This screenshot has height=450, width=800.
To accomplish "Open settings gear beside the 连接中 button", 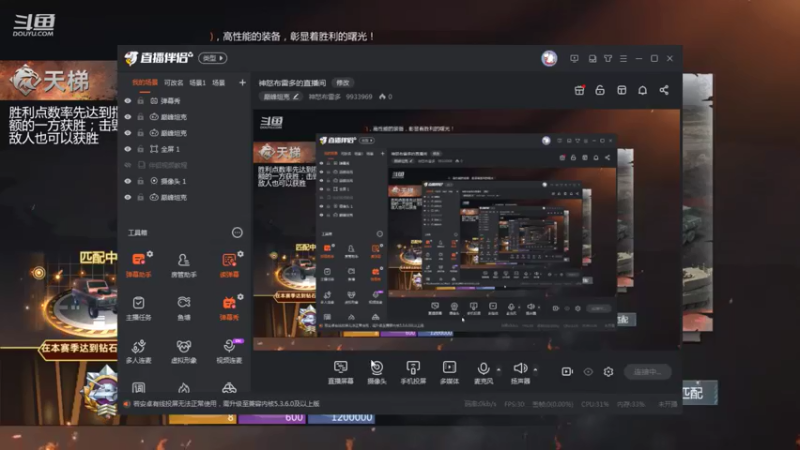I will 608,371.
